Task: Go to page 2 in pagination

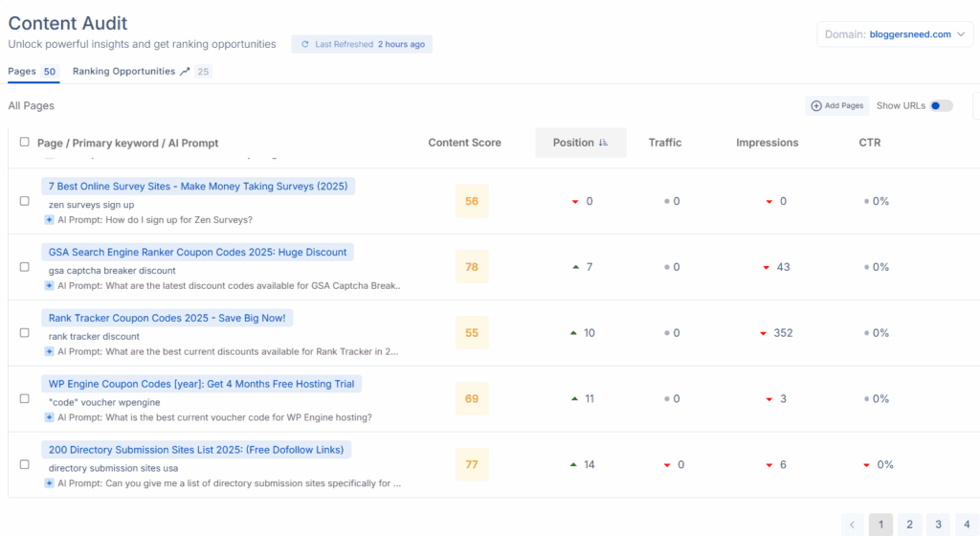Action: point(909,525)
